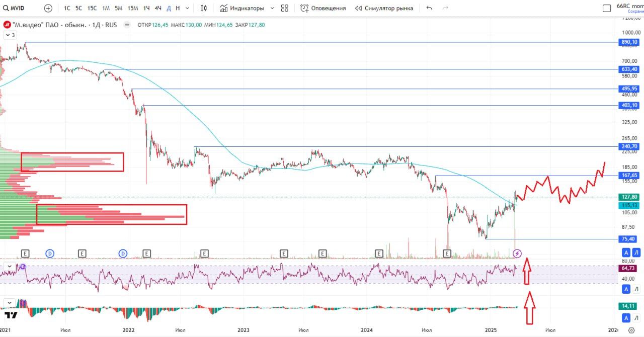Open Симулятор рынка replay button
Image resolution: width=644 pixels, height=337 pixels.
tap(384, 8)
